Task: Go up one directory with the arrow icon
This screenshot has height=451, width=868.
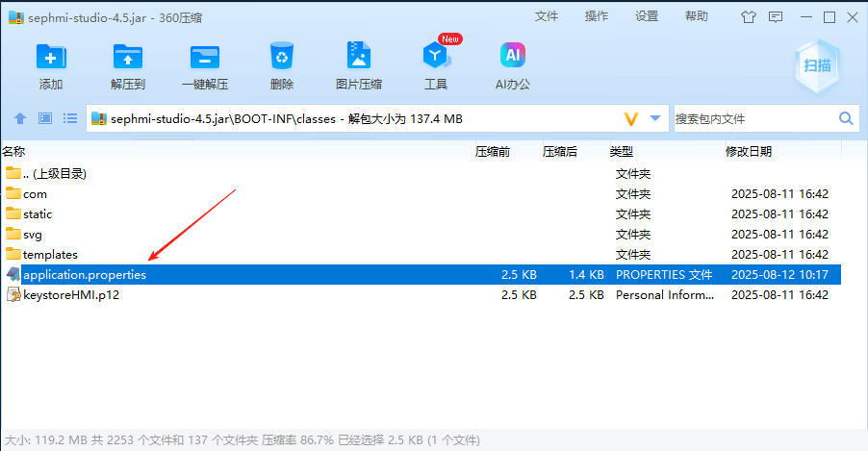Action: (20, 118)
